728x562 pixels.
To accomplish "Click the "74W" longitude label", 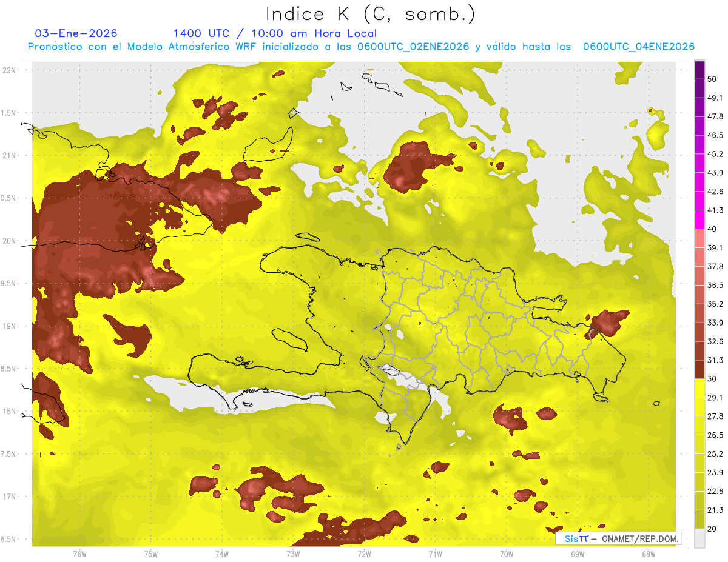I will pos(221,554).
